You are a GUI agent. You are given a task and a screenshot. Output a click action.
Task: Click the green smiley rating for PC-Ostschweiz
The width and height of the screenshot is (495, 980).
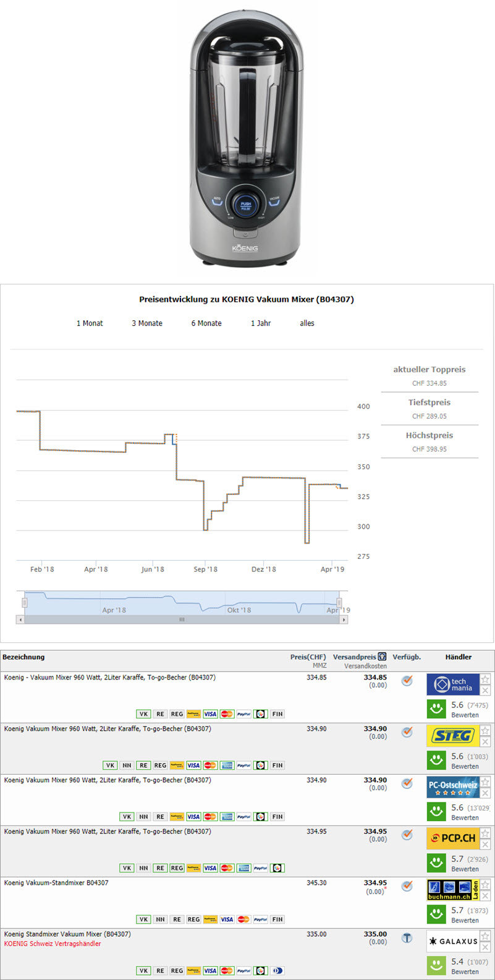click(x=436, y=811)
